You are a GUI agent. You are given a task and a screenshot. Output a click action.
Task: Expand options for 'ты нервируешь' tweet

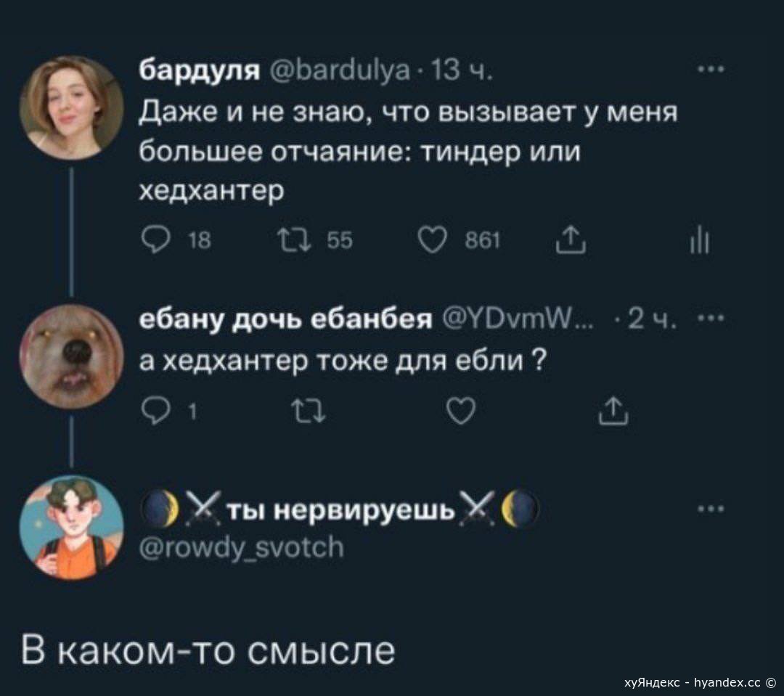point(711,509)
